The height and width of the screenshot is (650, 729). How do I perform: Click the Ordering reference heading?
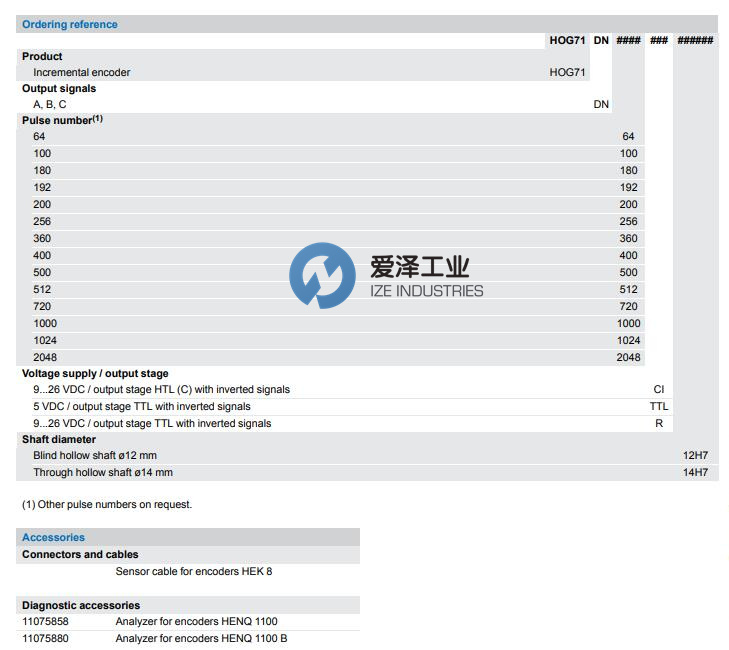click(x=69, y=24)
